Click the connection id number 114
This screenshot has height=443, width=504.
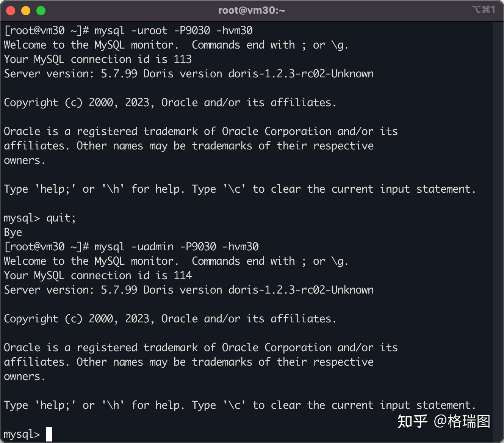183,275
